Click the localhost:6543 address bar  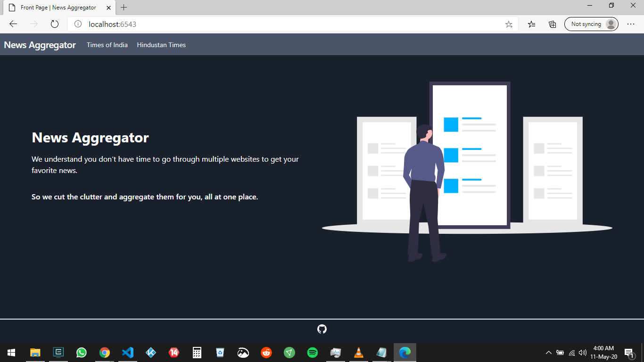pyautogui.click(x=292, y=24)
